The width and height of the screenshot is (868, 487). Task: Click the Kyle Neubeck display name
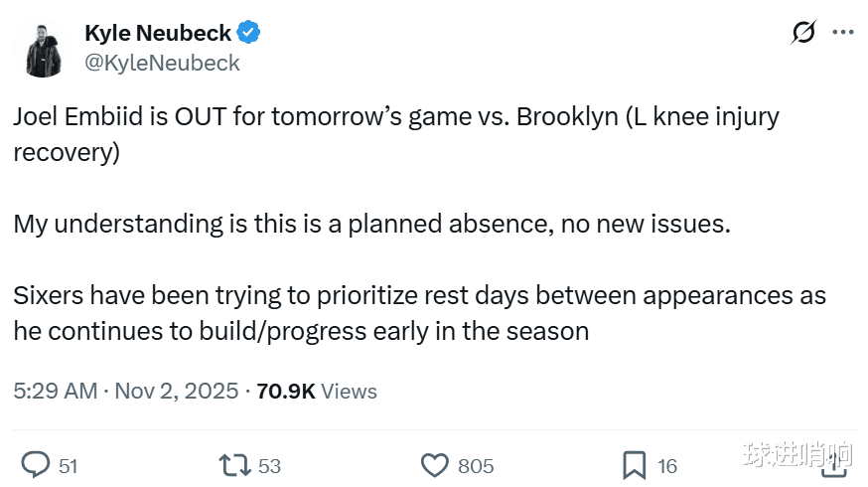(x=157, y=33)
